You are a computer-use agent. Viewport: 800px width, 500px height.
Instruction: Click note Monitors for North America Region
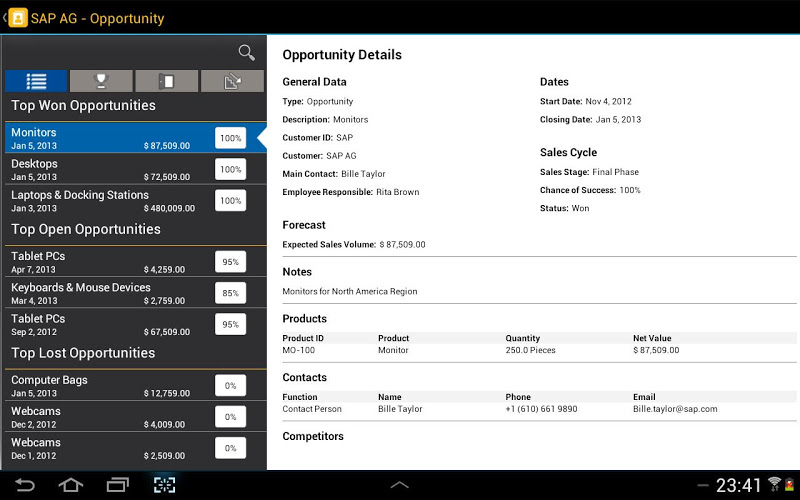click(350, 291)
